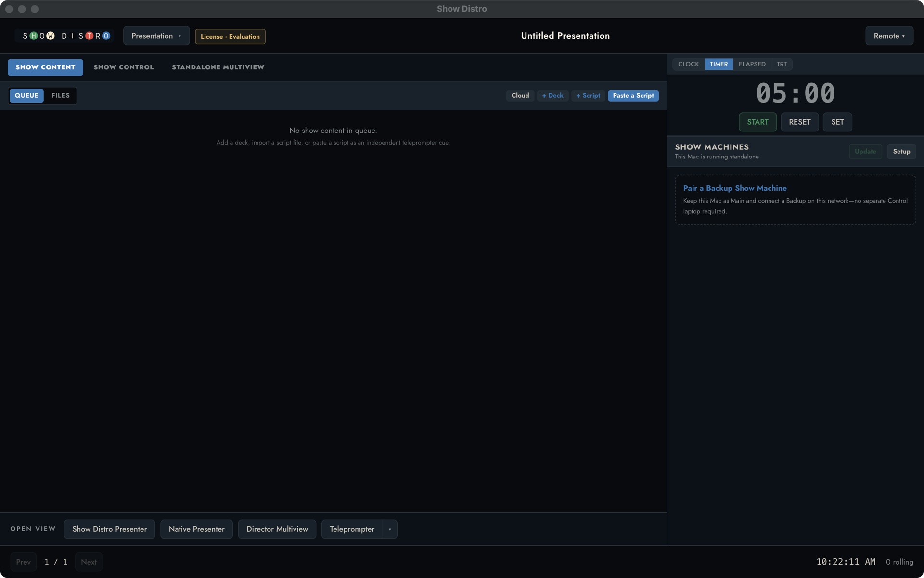Open the Standalone Multiview tab
This screenshot has height=578, width=924.
coord(218,67)
